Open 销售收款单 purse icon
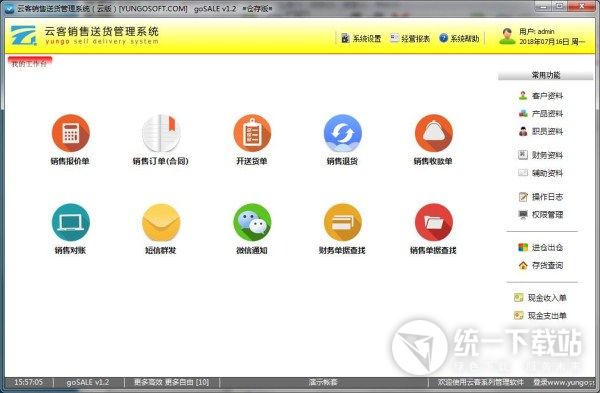600x393 pixels. pyautogui.click(x=434, y=133)
